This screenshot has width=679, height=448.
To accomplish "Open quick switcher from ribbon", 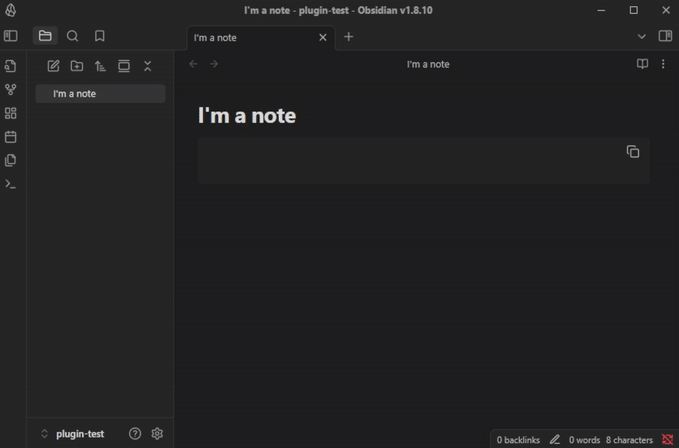I will point(10,66).
